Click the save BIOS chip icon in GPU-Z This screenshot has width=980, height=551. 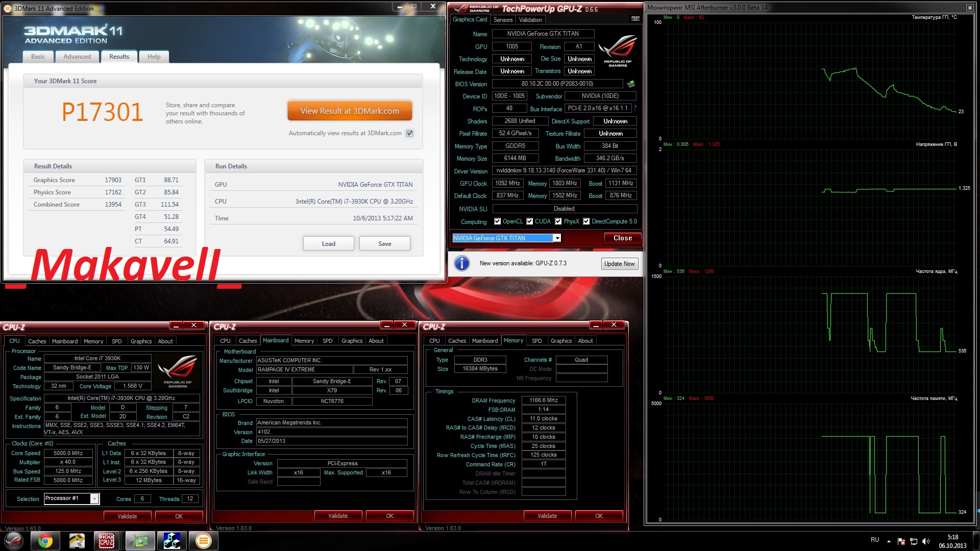(x=631, y=84)
